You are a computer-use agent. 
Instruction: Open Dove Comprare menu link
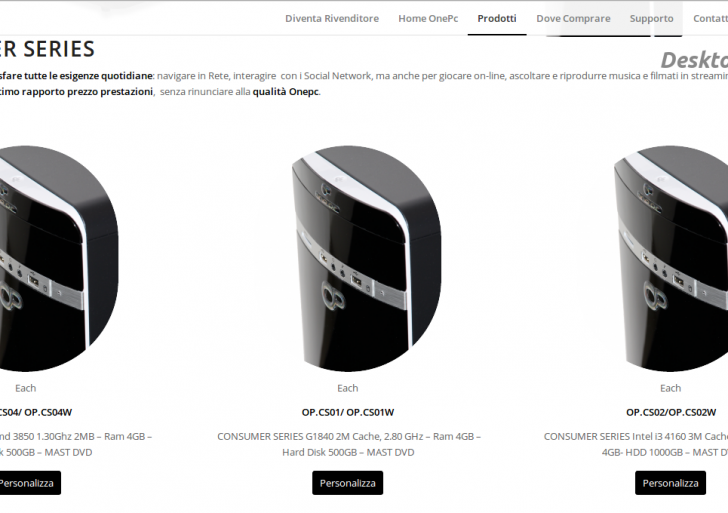pyautogui.click(x=573, y=19)
